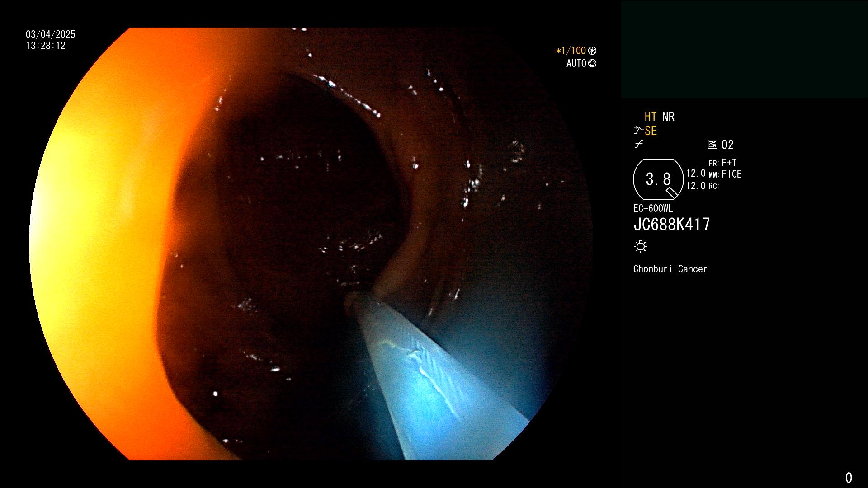Click the AUTO exposure label
Screen dimensions: 868x488
coord(576,63)
